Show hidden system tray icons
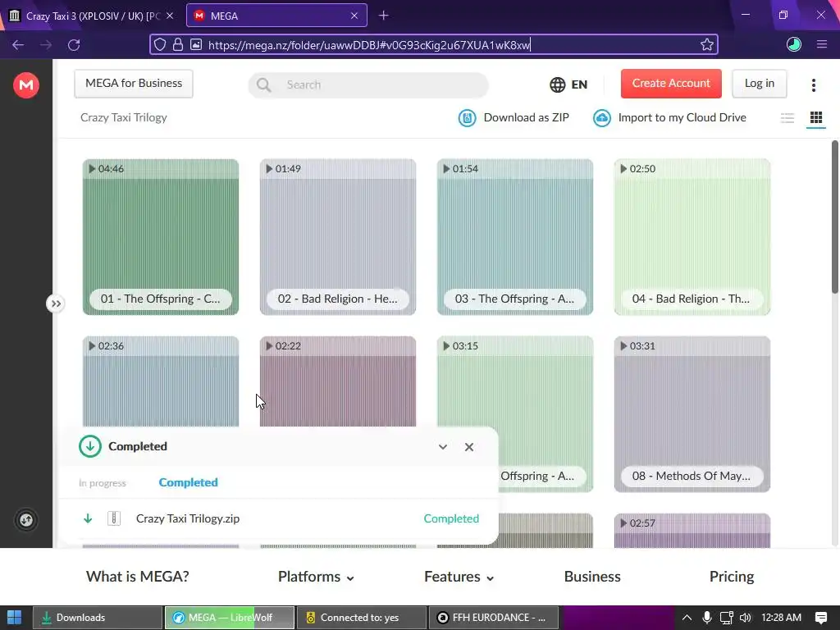 687,618
